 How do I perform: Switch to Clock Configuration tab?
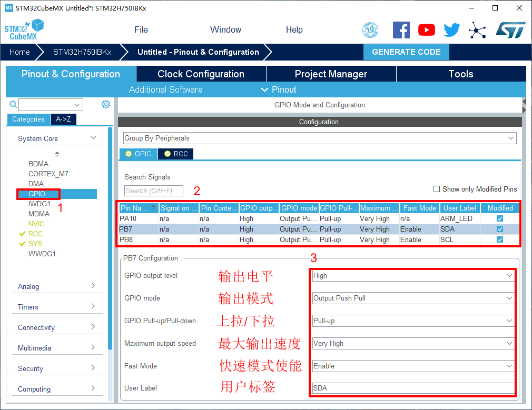coord(201,74)
